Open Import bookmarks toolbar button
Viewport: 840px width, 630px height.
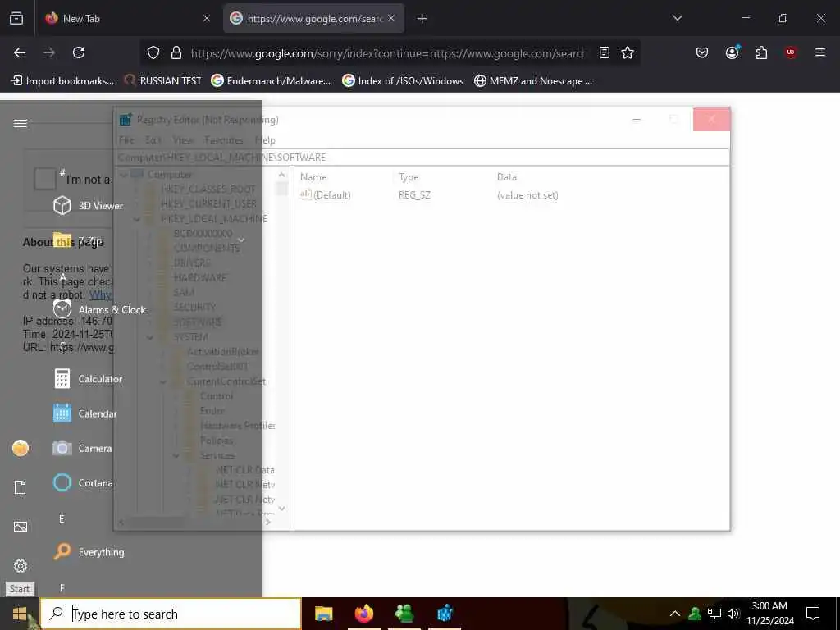tap(62, 81)
